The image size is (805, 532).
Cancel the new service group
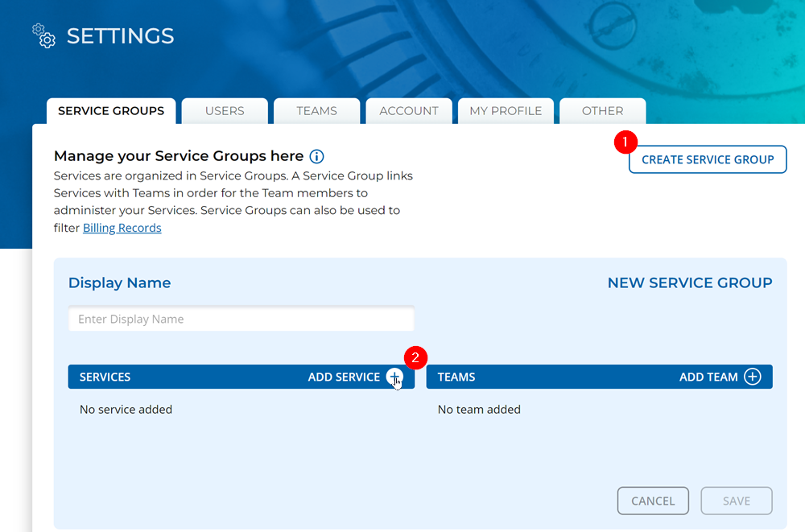point(653,501)
